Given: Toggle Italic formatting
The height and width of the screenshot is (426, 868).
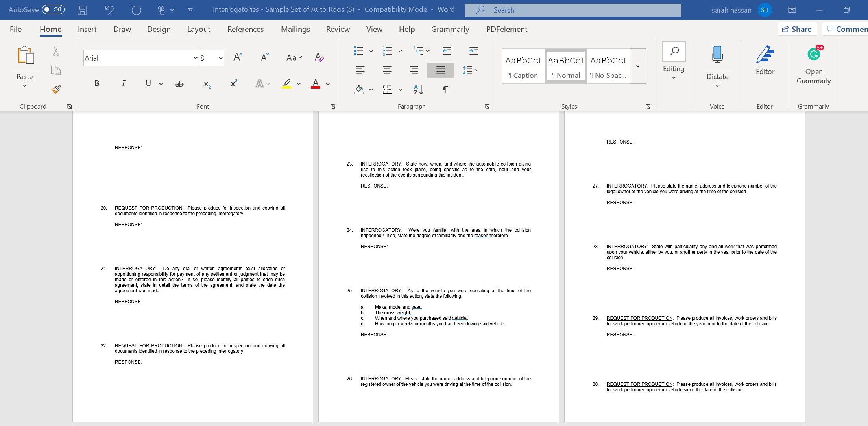Looking at the screenshot, I should coord(123,83).
